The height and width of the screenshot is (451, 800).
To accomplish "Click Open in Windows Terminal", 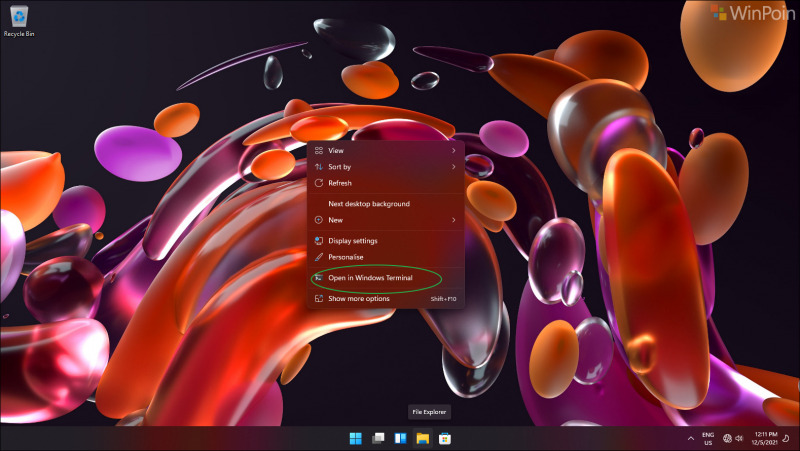I will point(370,278).
